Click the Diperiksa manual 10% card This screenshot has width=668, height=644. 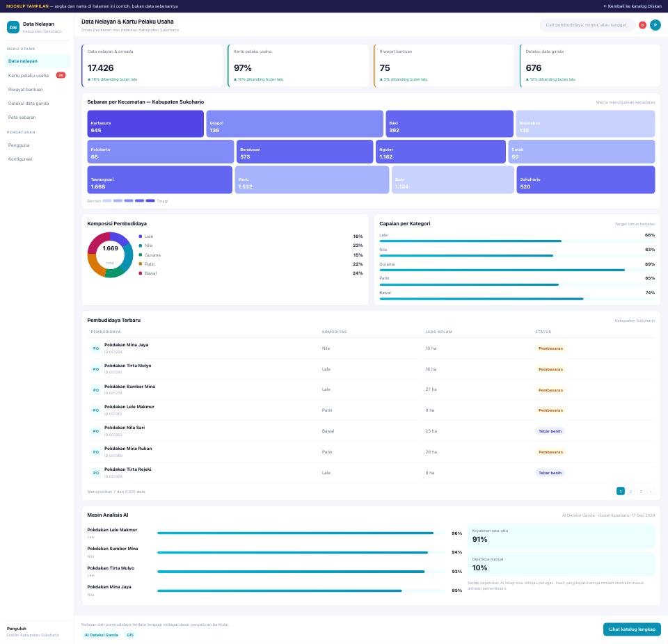tap(561, 565)
